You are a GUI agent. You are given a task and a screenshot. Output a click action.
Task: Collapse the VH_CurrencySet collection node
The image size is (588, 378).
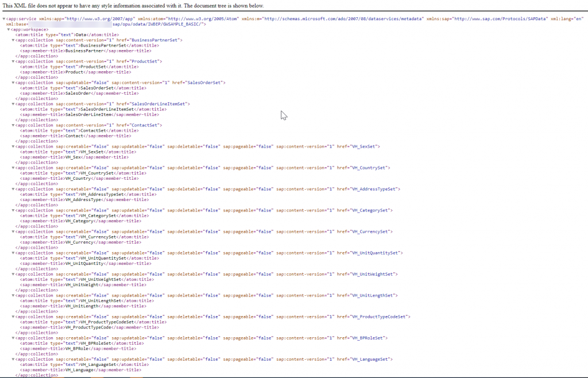click(13, 232)
